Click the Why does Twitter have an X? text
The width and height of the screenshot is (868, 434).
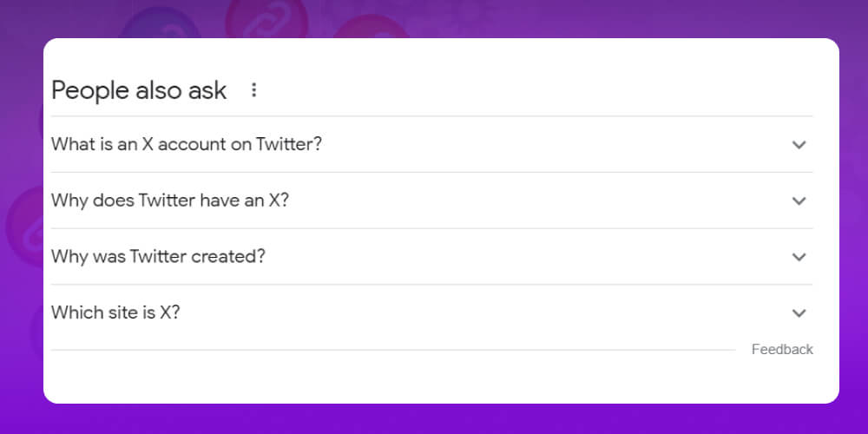[x=170, y=201]
